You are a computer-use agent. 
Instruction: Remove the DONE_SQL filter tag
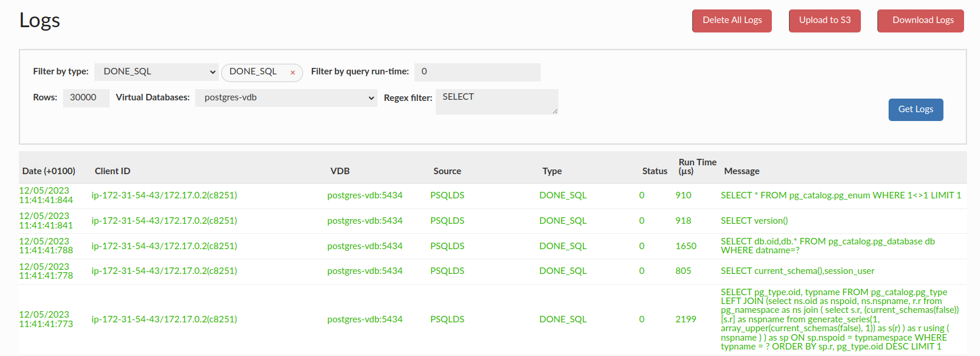tap(292, 73)
